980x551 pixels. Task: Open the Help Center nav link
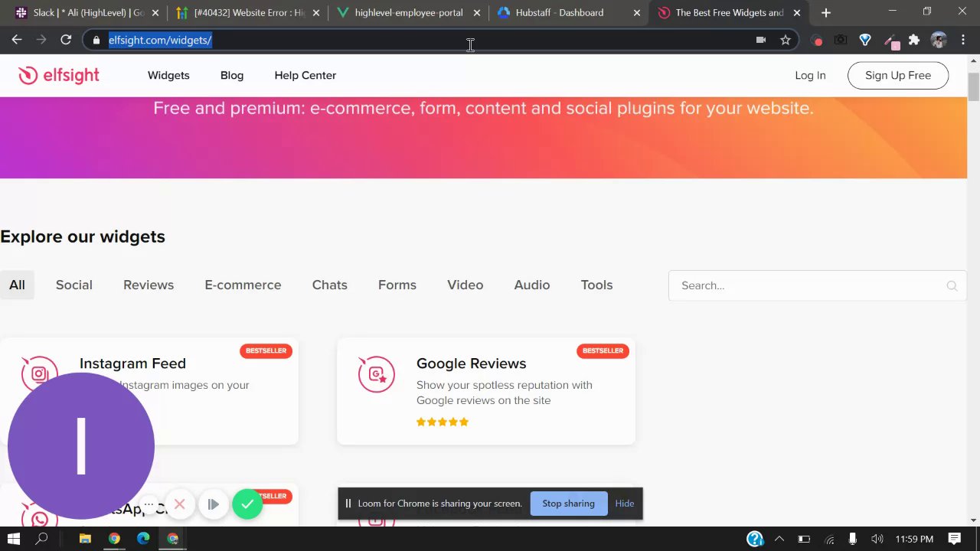point(305,75)
